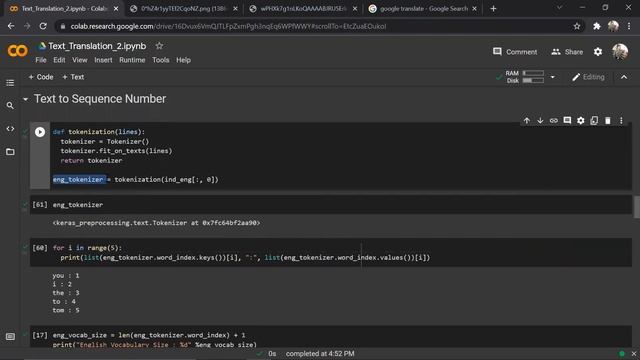Open the Editing mode dropdown

tap(588, 77)
